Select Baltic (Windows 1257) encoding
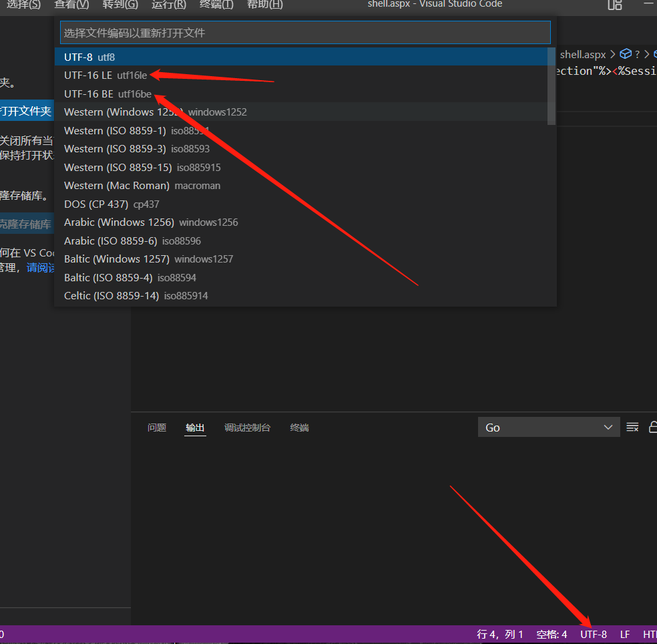 point(301,259)
